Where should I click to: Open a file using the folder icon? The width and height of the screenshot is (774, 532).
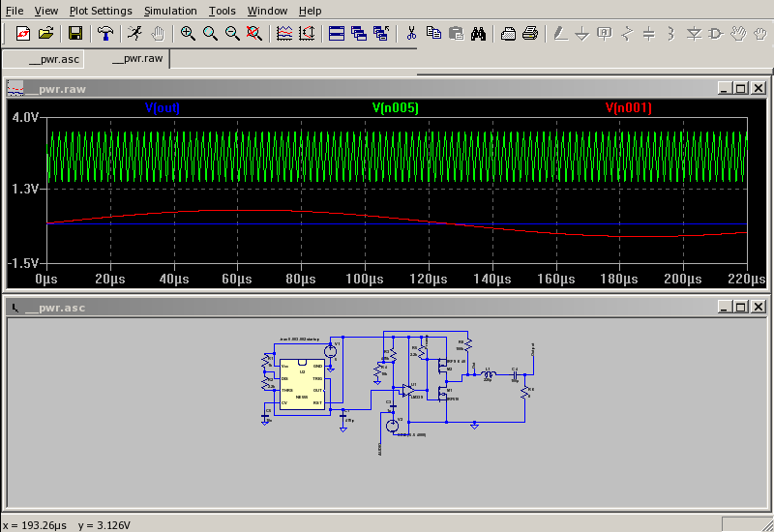45,34
